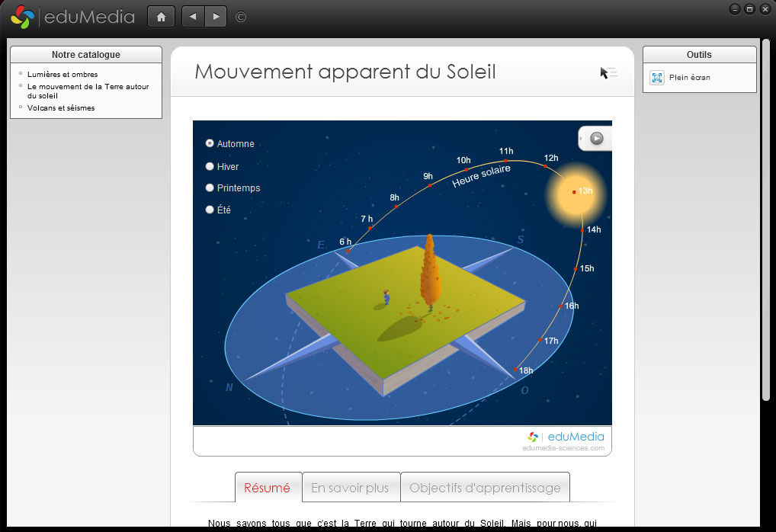Image resolution: width=776 pixels, height=532 pixels.
Task: Open the Volcans et séismes link
Action: (x=61, y=108)
